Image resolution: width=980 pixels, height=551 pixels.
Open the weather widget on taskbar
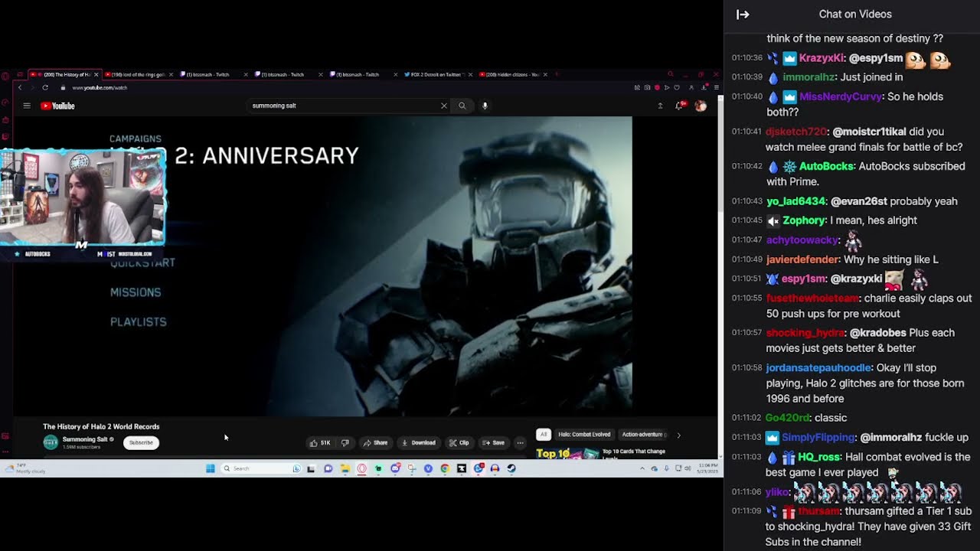pos(25,468)
